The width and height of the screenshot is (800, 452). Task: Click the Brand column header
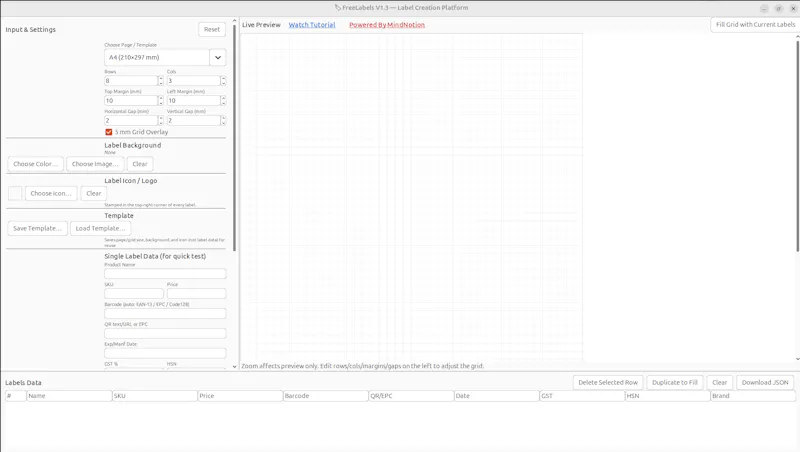[753, 396]
